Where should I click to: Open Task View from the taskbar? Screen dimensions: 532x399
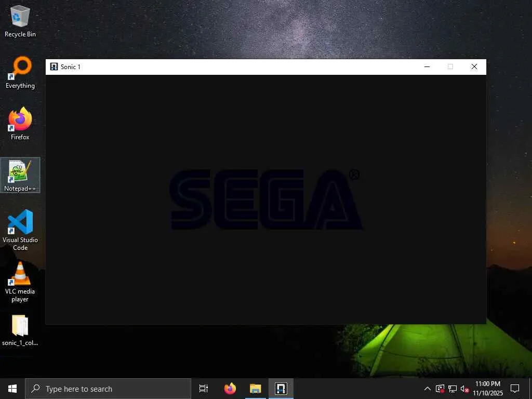(204, 389)
